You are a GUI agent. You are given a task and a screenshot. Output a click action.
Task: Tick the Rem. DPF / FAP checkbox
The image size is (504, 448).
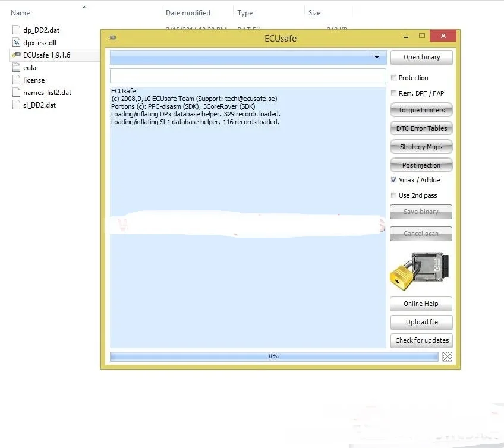[x=393, y=93]
